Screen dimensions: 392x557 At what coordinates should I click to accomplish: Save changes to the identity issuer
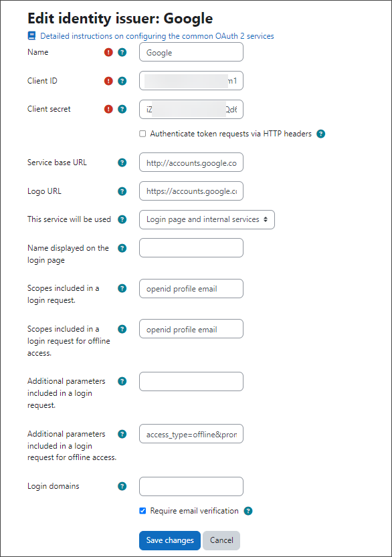click(170, 540)
